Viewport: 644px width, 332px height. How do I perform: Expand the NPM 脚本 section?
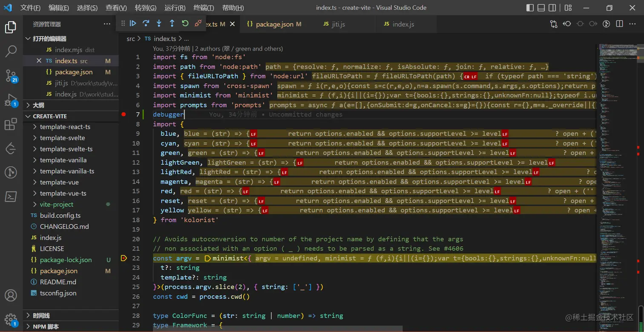[71, 326]
